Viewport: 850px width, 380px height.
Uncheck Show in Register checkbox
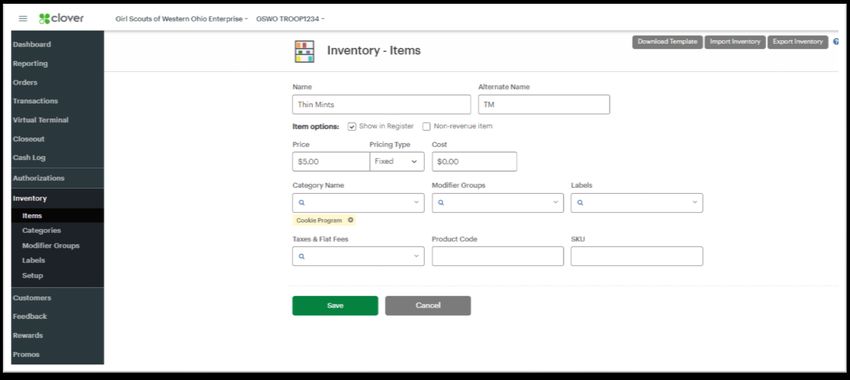coord(352,126)
